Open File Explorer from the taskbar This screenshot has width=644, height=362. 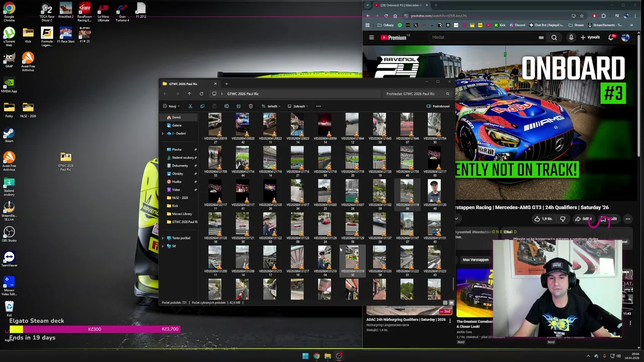(328, 356)
